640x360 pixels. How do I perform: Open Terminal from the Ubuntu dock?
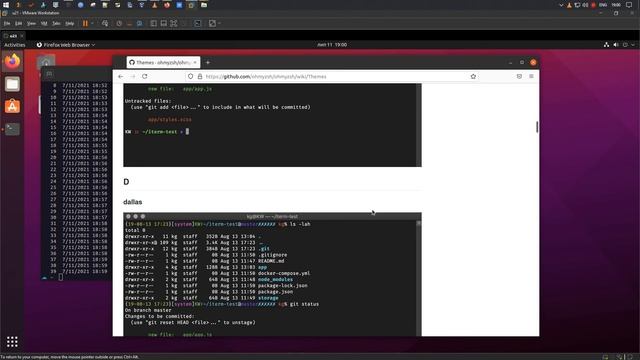[12, 129]
